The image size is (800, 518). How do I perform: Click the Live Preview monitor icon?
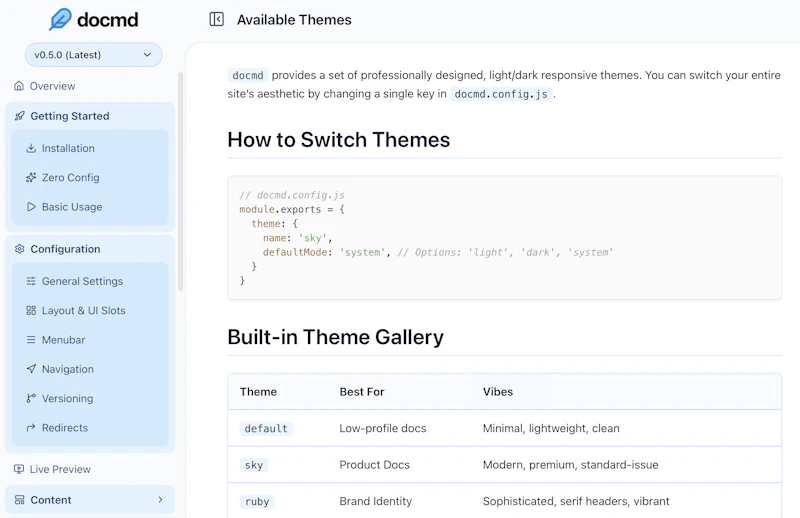[x=19, y=469]
